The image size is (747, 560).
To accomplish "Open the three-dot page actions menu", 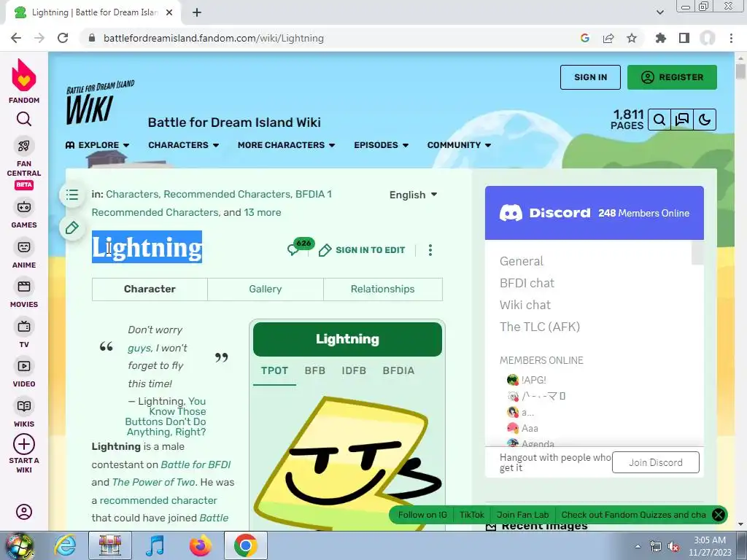I will click(x=430, y=250).
